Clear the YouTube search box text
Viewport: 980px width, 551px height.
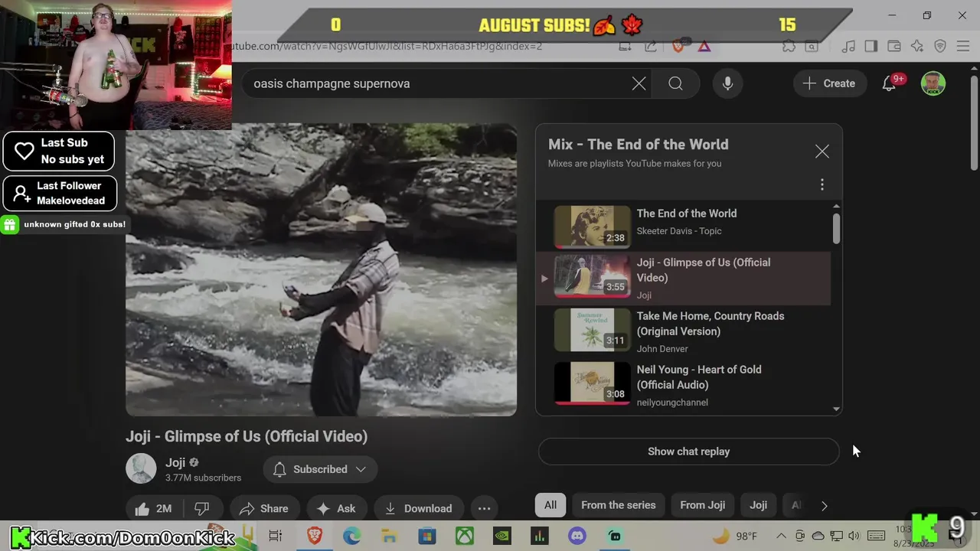tap(639, 83)
